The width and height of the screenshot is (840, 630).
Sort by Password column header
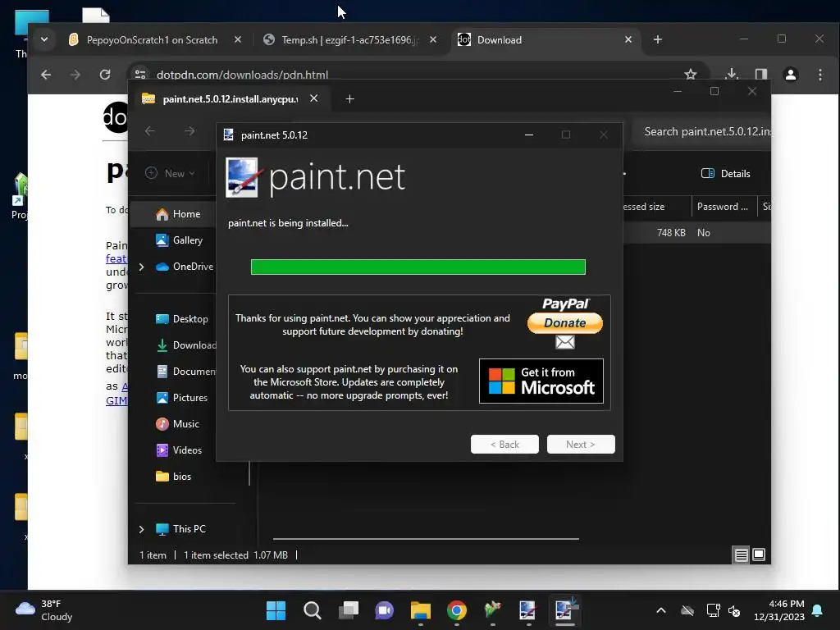click(723, 207)
